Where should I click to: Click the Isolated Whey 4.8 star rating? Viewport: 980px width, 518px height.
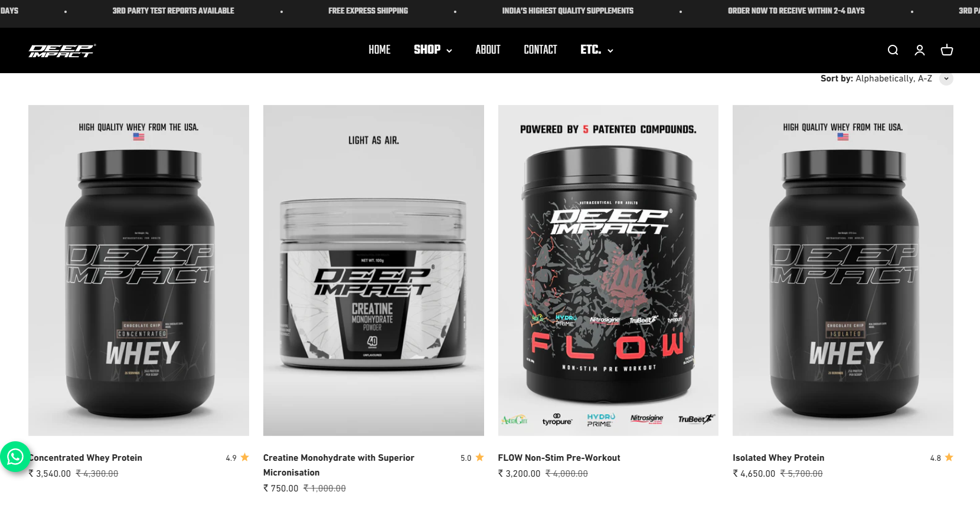click(x=942, y=458)
